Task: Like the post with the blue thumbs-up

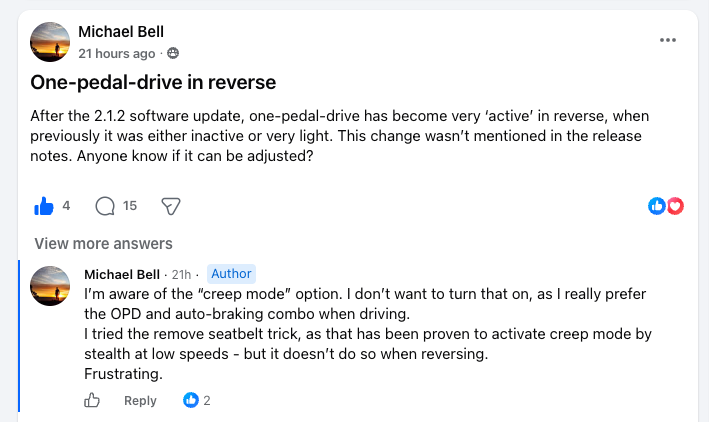Action: click(44, 206)
